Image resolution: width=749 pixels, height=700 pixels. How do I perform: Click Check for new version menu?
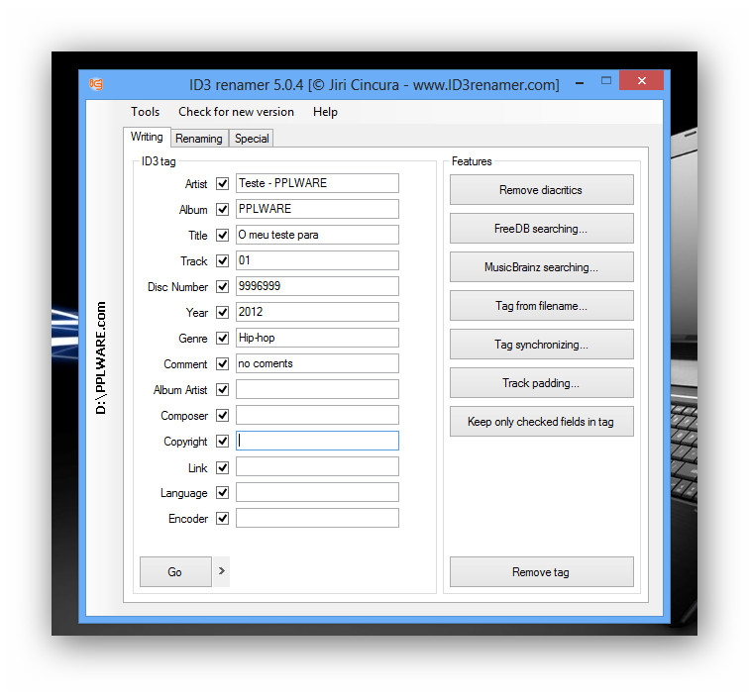(236, 112)
